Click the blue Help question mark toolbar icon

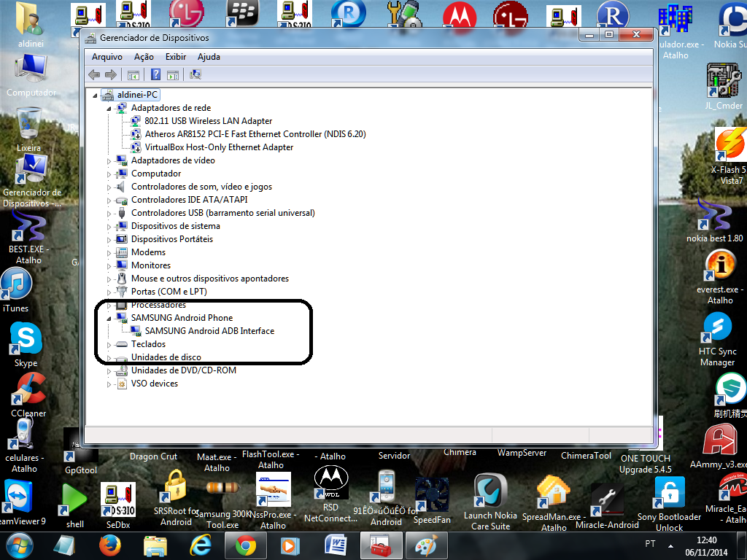(155, 74)
